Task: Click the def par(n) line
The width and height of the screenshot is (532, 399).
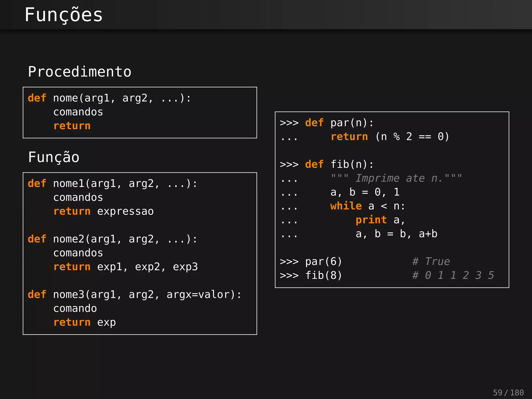Action: (x=339, y=123)
